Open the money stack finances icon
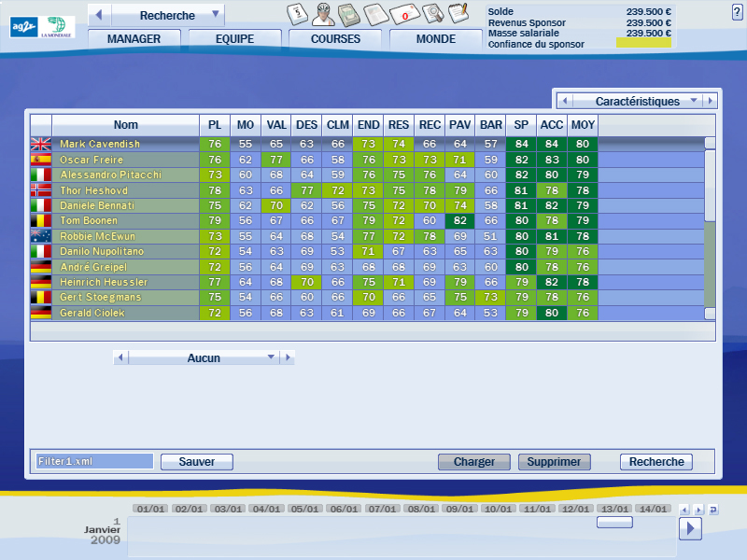 tap(349, 14)
